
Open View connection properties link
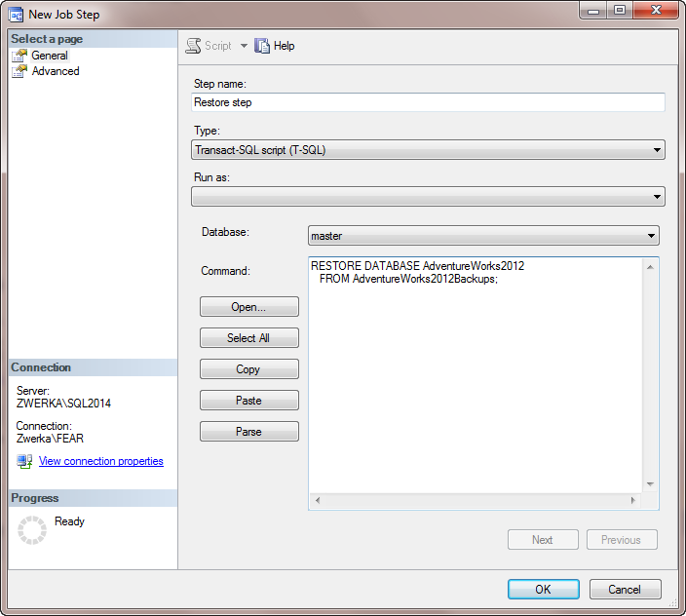[101, 461]
